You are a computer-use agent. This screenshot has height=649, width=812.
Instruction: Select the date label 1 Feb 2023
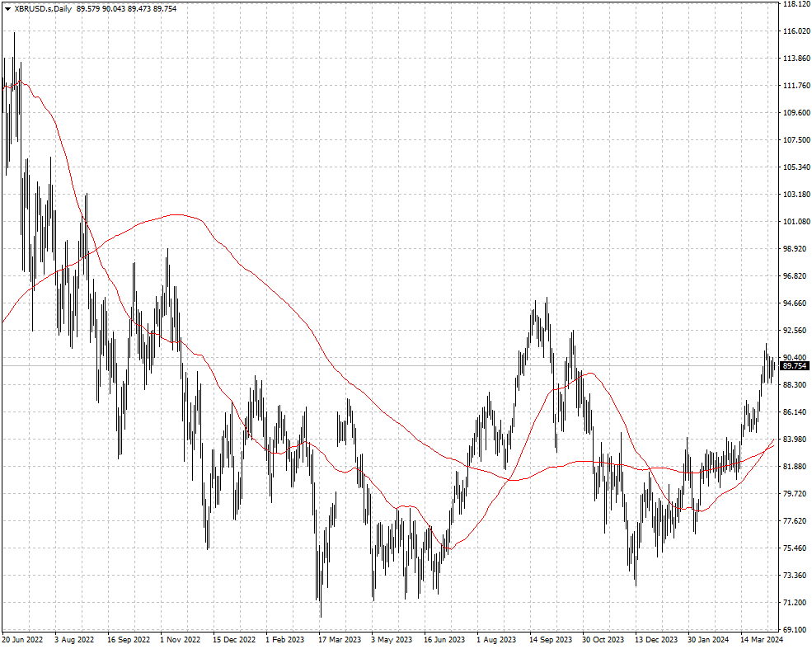pos(285,639)
